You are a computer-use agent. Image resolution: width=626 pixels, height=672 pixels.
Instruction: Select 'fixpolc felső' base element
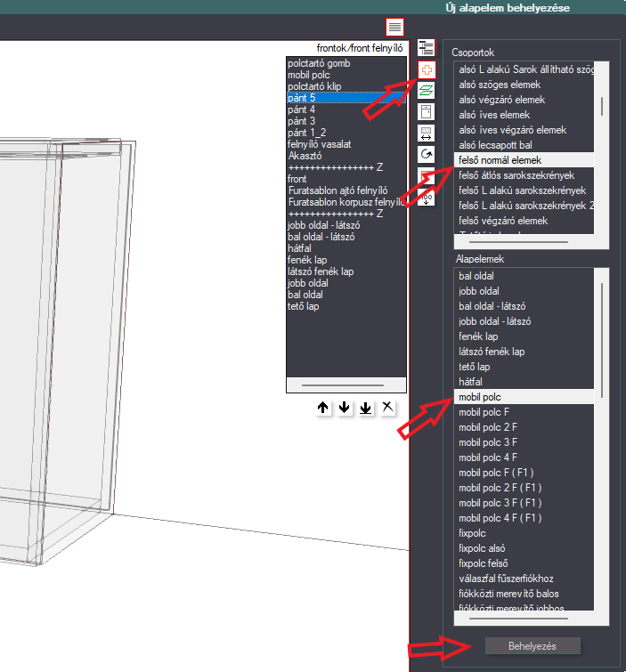pyautogui.click(x=484, y=563)
